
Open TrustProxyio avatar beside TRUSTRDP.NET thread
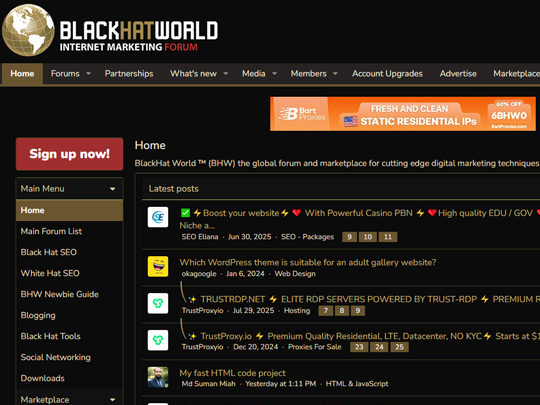point(158,303)
